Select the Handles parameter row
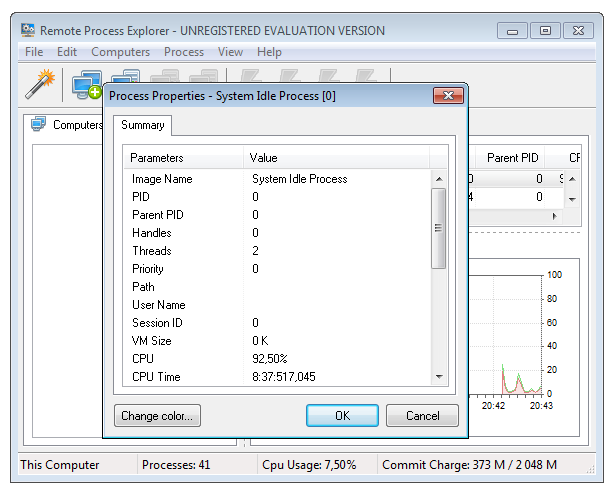Image resolution: width=607 pixels, height=490 pixels. coord(278,233)
